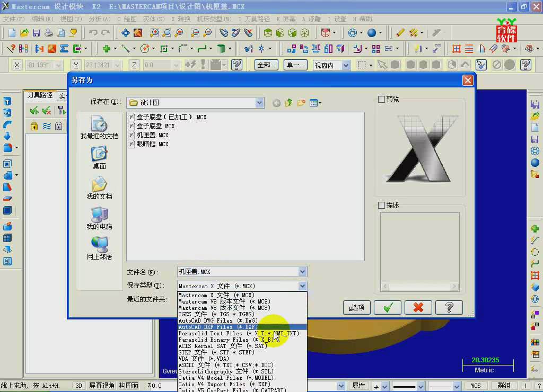This screenshot has width=543, height=392.
Task: Go back to previous folder in dialog
Action: point(276,103)
